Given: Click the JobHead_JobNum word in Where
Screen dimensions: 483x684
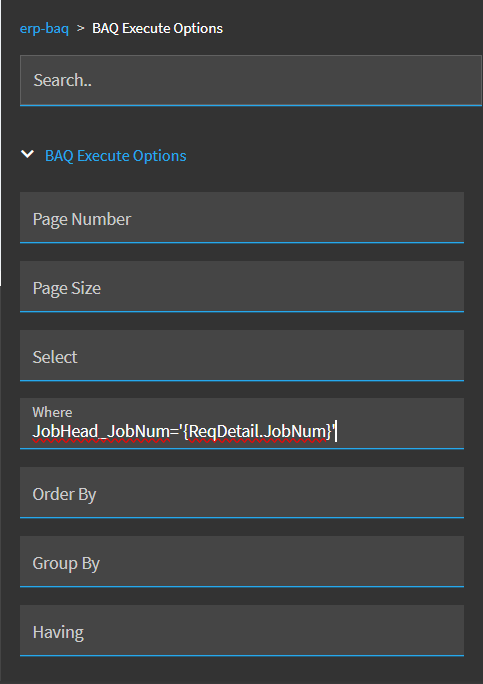Looking at the screenshot, I should tap(101, 431).
